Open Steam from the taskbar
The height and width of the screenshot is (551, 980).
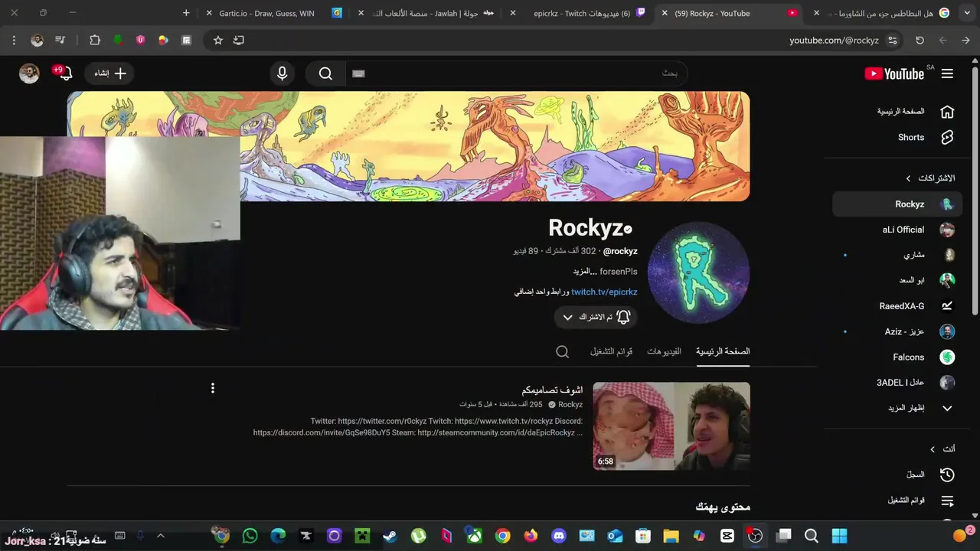390,536
